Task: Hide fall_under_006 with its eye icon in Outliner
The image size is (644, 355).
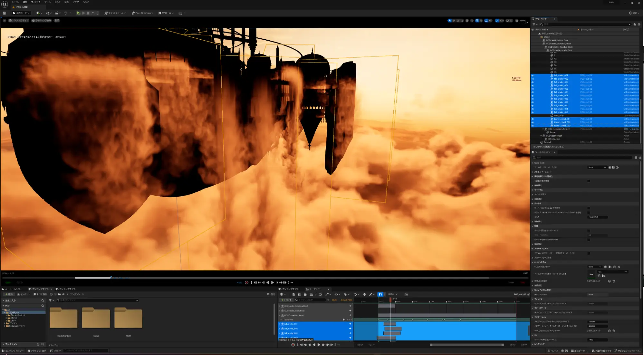Action: (533, 92)
